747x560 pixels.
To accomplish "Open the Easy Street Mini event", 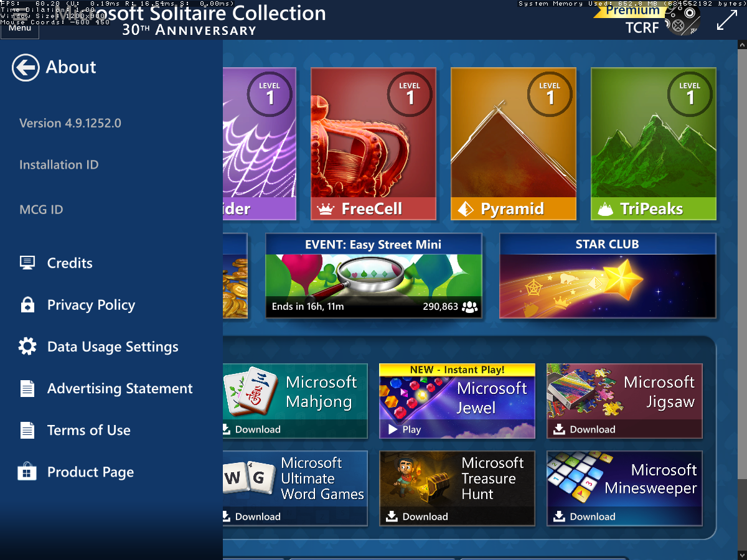I will pos(374,276).
